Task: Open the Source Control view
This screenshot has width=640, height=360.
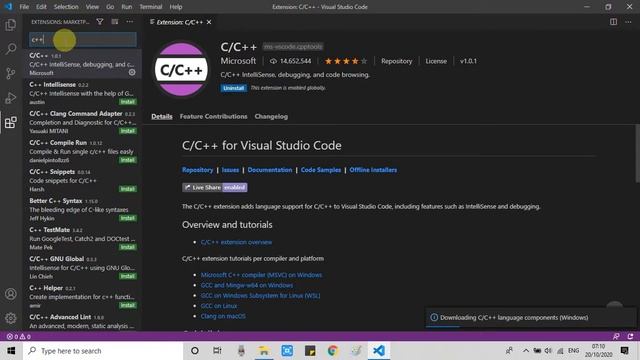Action: point(11,73)
